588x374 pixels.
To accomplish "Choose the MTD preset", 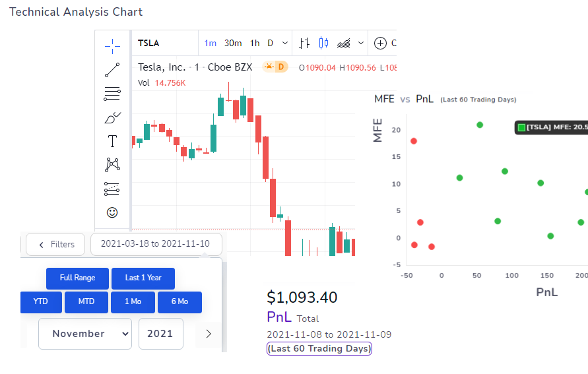I will click(86, 302).
